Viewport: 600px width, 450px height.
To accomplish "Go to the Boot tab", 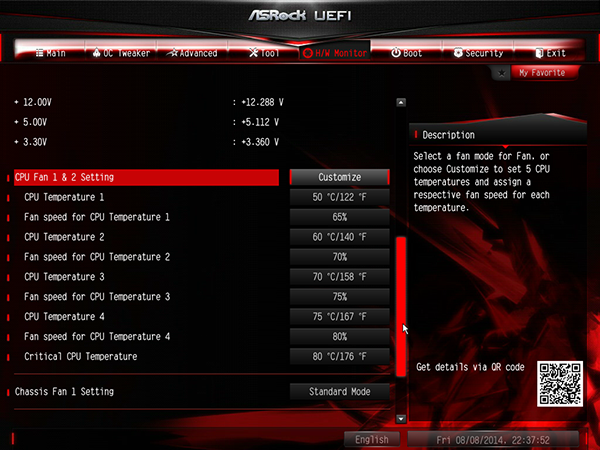I will [x=406, y=53].
